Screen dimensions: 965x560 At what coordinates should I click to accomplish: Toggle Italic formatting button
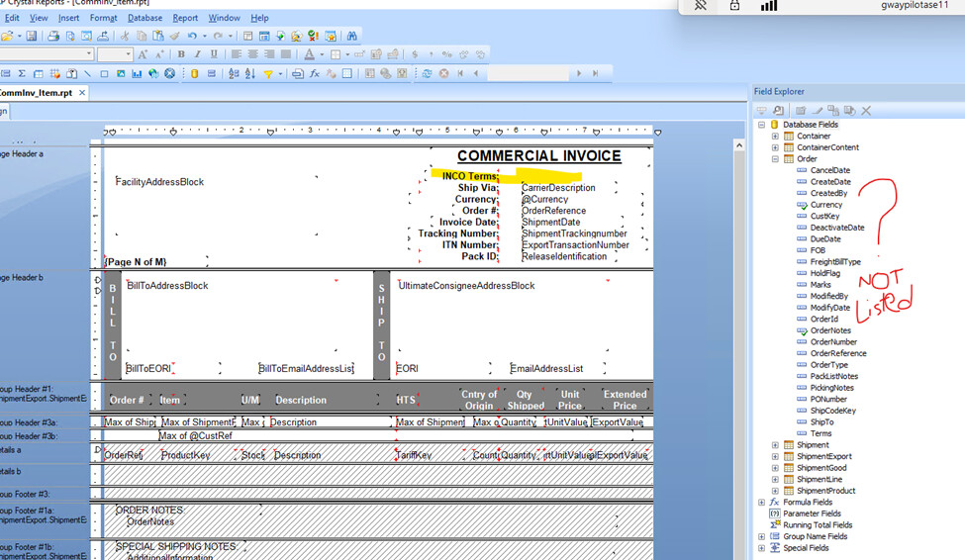point(197,54)
